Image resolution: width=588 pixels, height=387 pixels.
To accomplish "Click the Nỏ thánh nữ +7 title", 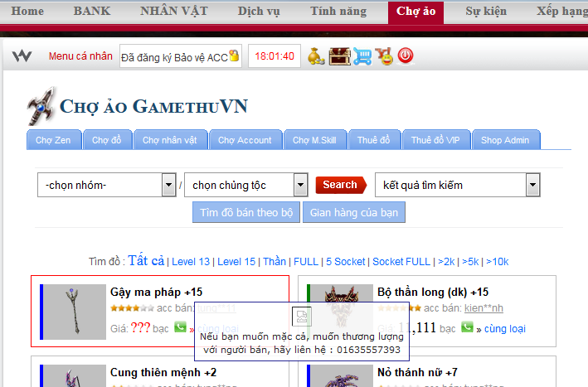I will 417,372.
